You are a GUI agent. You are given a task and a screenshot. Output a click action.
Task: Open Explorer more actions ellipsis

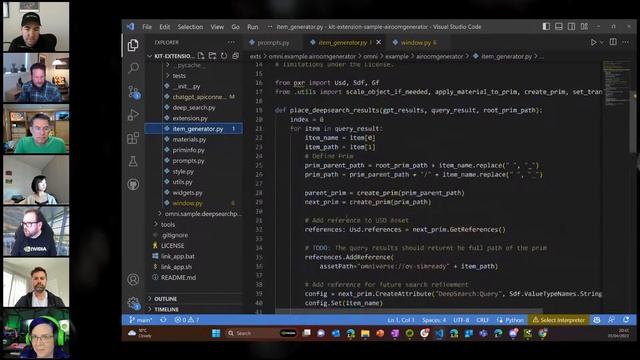coord(231,42)
